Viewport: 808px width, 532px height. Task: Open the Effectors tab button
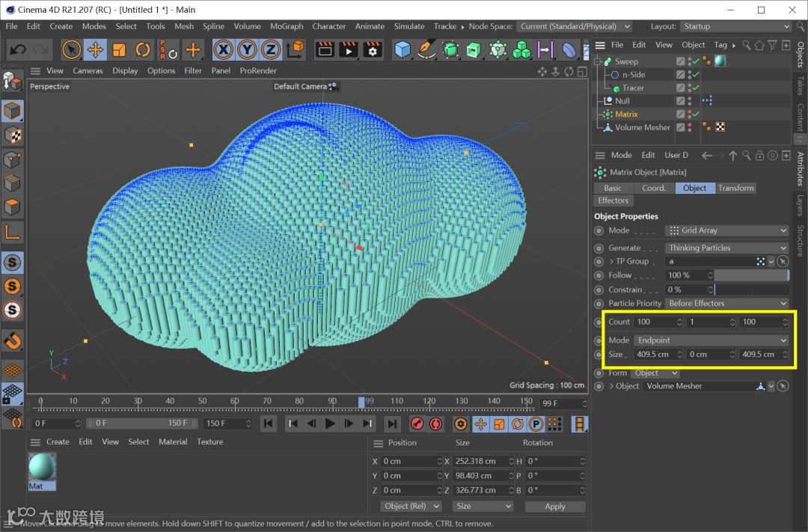tap(613, 201)
